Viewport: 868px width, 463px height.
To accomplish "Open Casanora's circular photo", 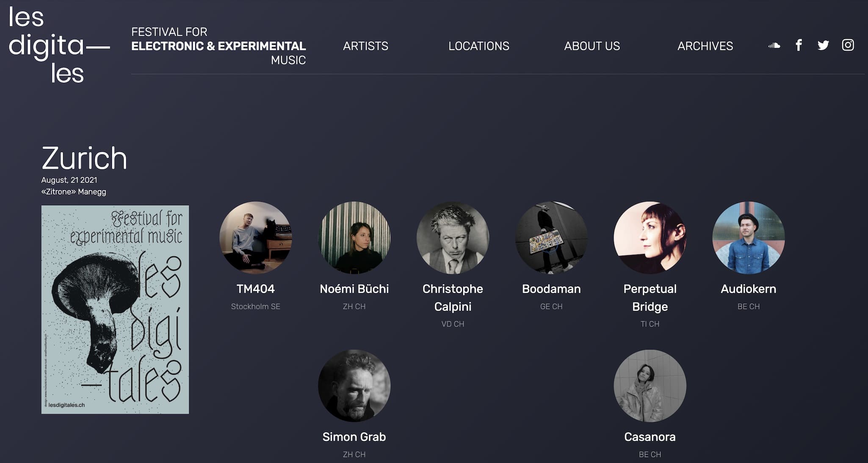I will click(x=650, y=386).
